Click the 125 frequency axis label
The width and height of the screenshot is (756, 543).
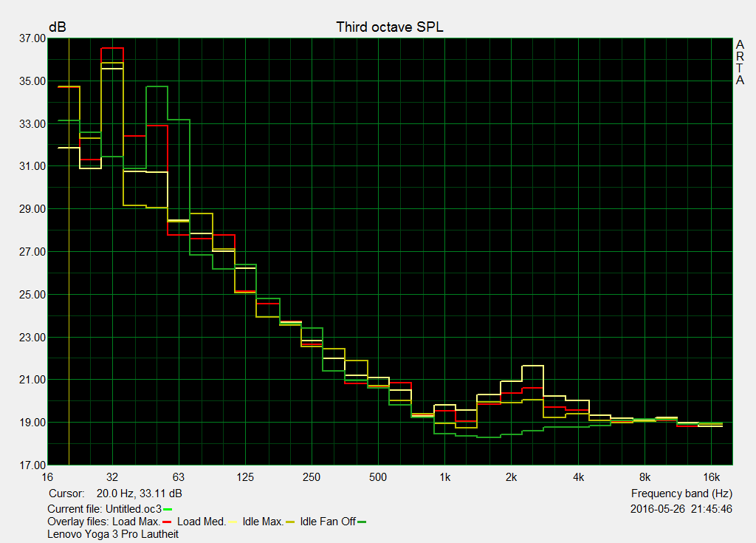coord(245,477)
